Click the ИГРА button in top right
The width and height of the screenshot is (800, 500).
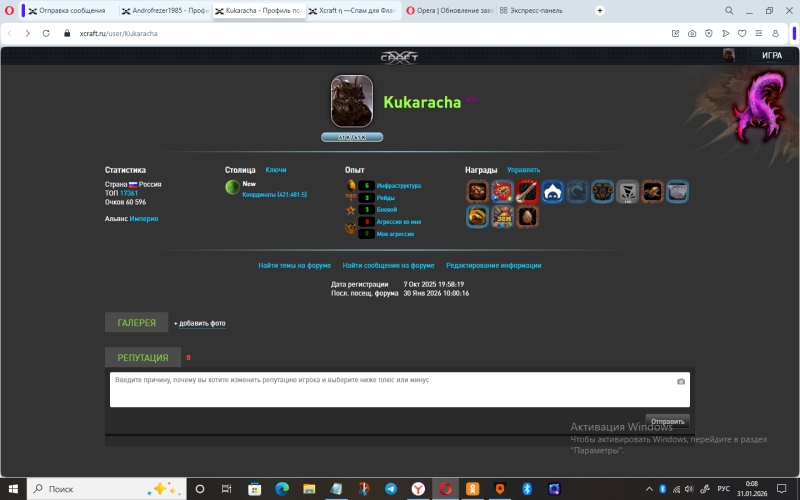[x=771, y=56]
